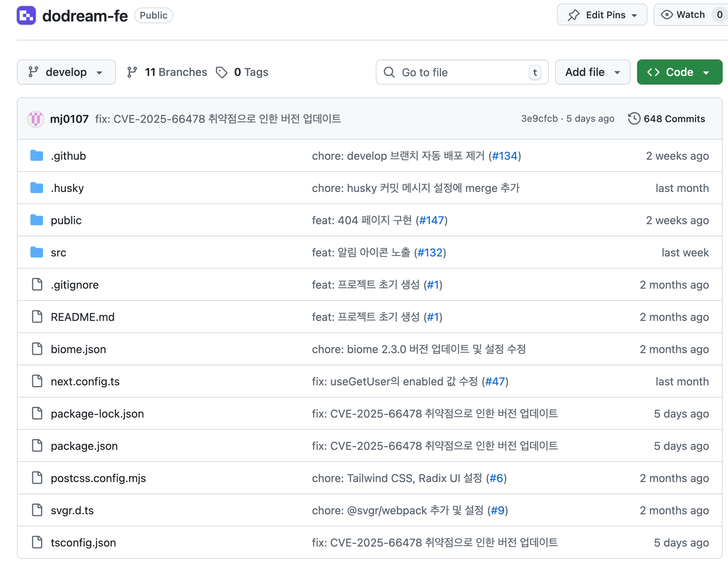This screenshot has height=563, width=728.
Task: Toggle Watch on this repository
Action: point(684,15)
